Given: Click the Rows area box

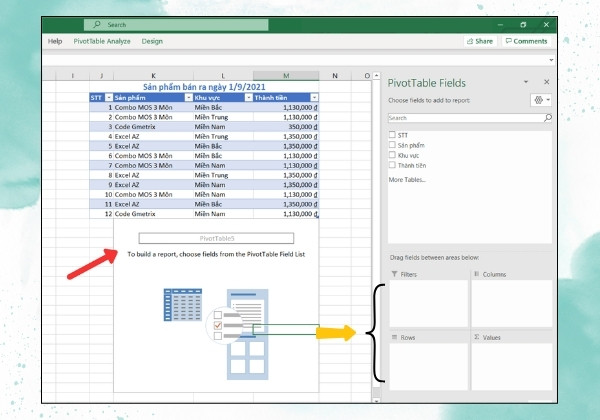Looking at the screenshot, I should click(x=429, y=366).
